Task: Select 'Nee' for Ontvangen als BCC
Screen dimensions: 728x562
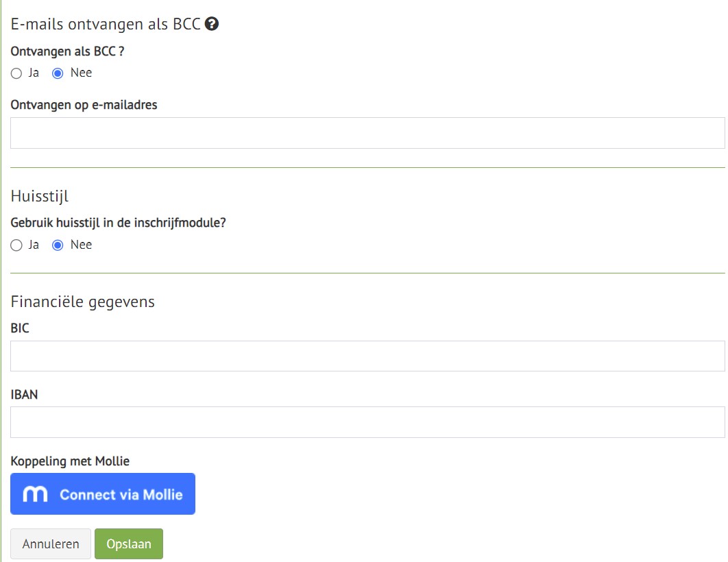Action: [58, 73]
